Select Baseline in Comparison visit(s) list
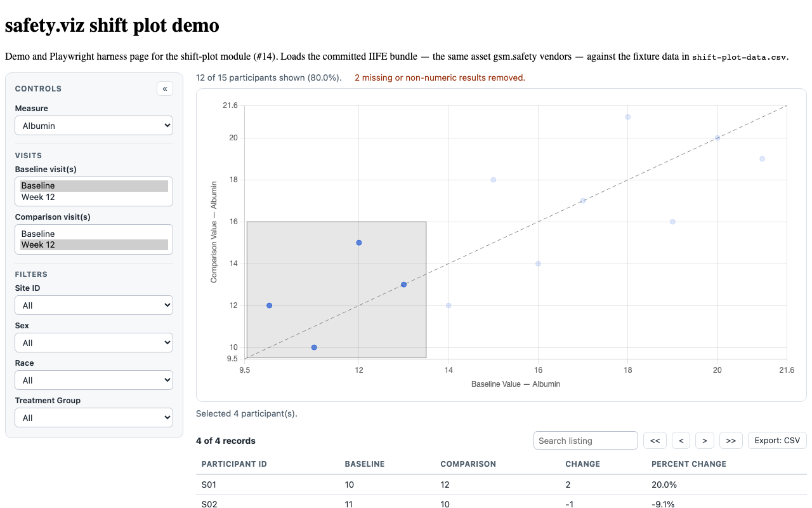Image resolution: width=812 pixels, height=508 pixels. (94, 234)
